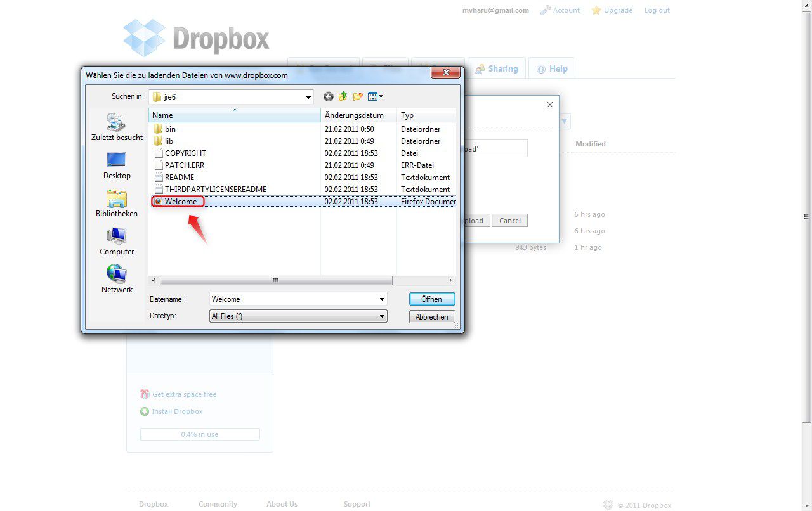812x511 pixels.
Task: Select the PATCH.ERR file
Action: tap(179, 165)
